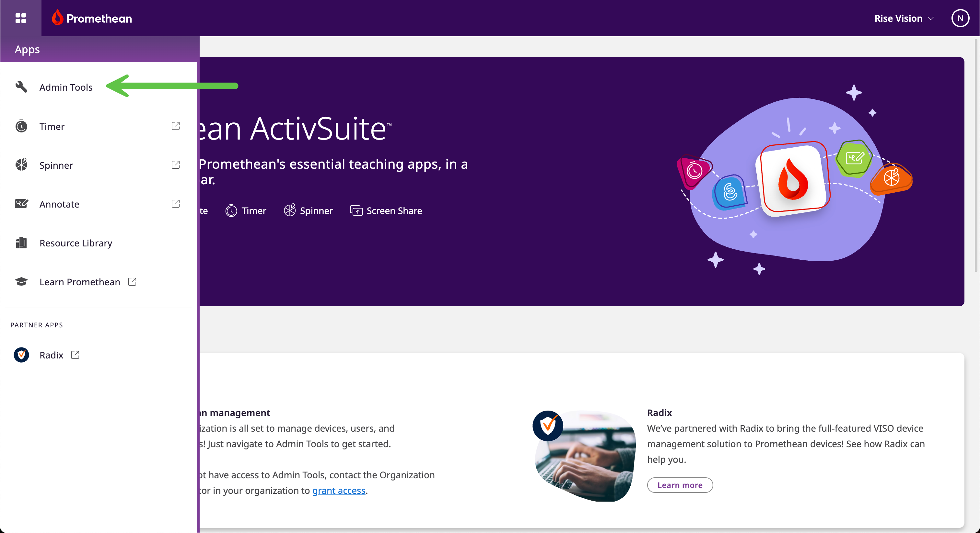The height and width of the screenshot is (533, 980).
Task: Click the Screen Share icon in the banner
Action: click(356, 210)
